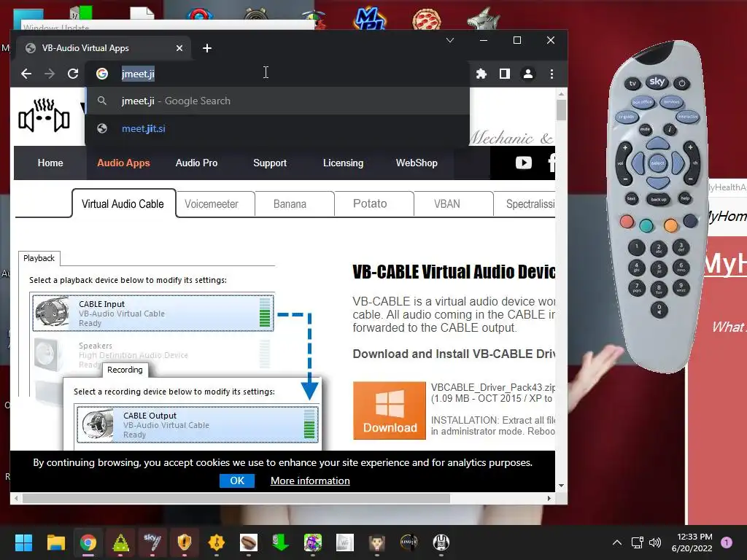
Task: Click number 1 on the Sky remote
Action: (x=636, y=248)
